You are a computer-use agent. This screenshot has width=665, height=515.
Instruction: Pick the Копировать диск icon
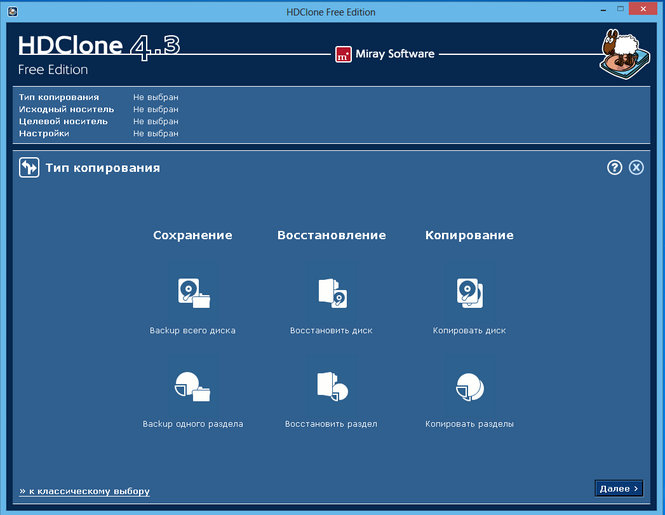[469, 293]
